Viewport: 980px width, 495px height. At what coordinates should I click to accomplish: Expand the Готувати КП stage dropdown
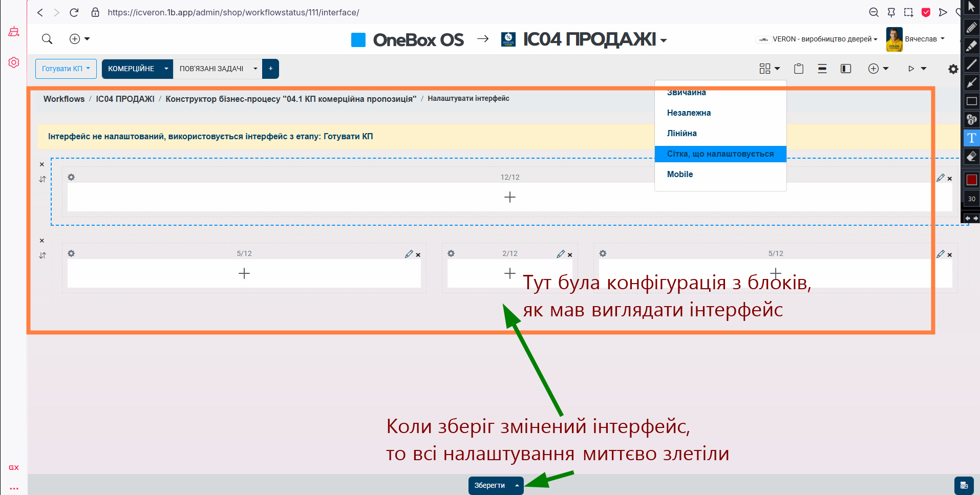(x=66, y=69)
